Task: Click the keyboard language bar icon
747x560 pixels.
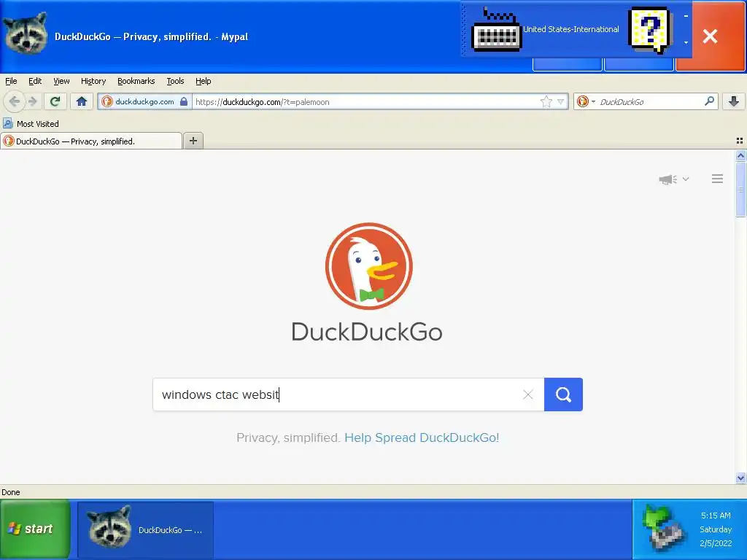Action: pyautogui.click(x=496, y=29)
